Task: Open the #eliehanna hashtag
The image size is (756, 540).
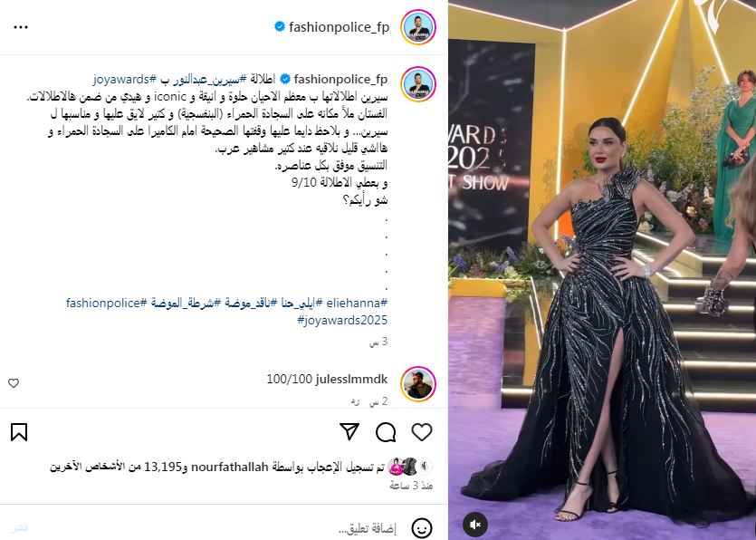Action: (x=357, y=303)
